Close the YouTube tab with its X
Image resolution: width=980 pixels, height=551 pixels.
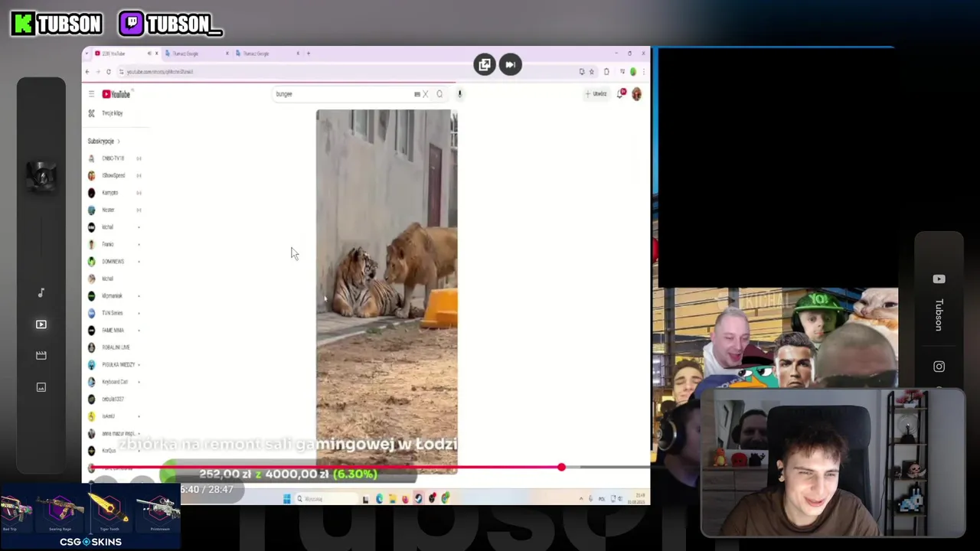156,54
